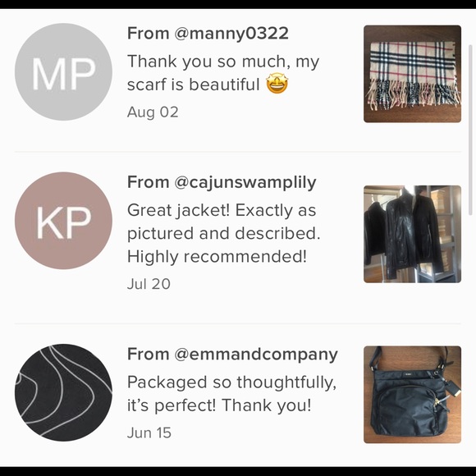Click 'it's perfect! Thank you!' review line
Image resolution: width=476 pixels, height=476 pixels.
click(x=219, y=405)
